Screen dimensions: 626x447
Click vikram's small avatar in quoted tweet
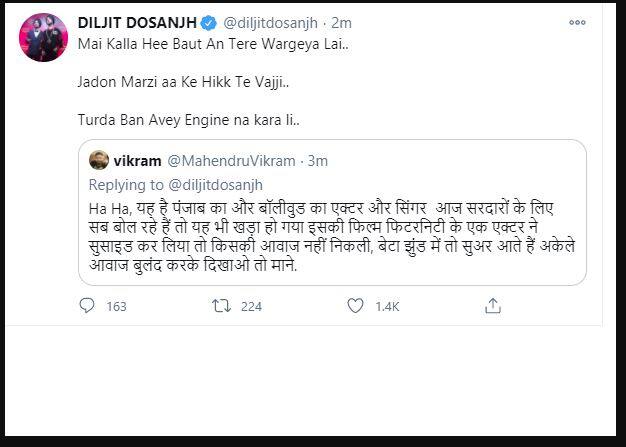pos(99,161)
